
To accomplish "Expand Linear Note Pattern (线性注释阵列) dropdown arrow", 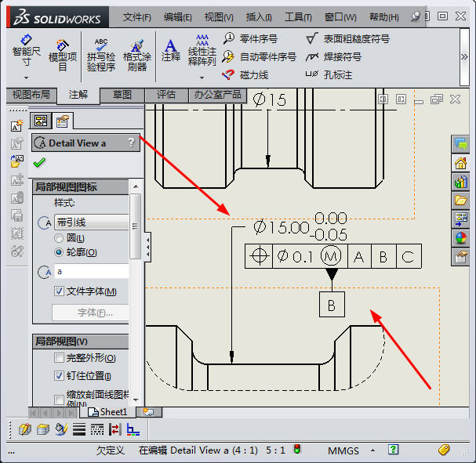I will (202, 77).
